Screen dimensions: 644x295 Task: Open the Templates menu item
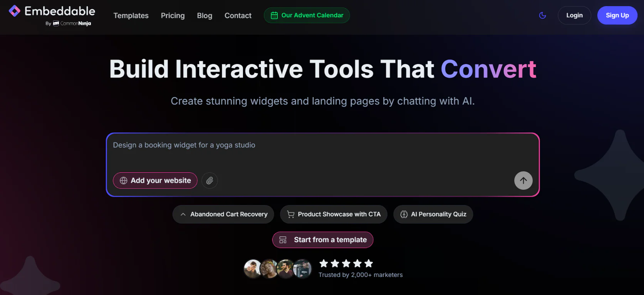click(131, 15)
